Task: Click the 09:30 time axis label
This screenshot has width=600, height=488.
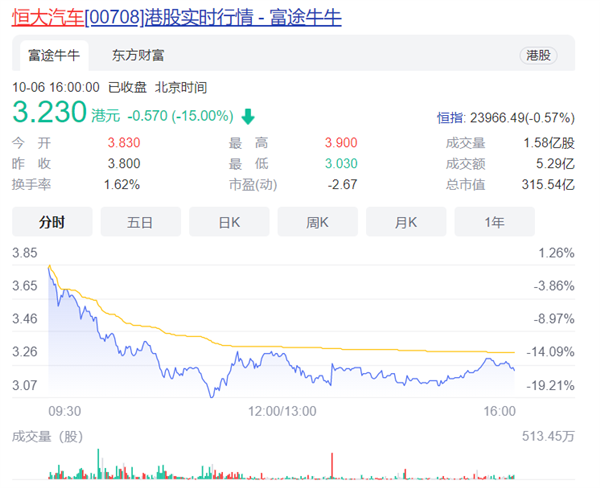Action: 65,411
